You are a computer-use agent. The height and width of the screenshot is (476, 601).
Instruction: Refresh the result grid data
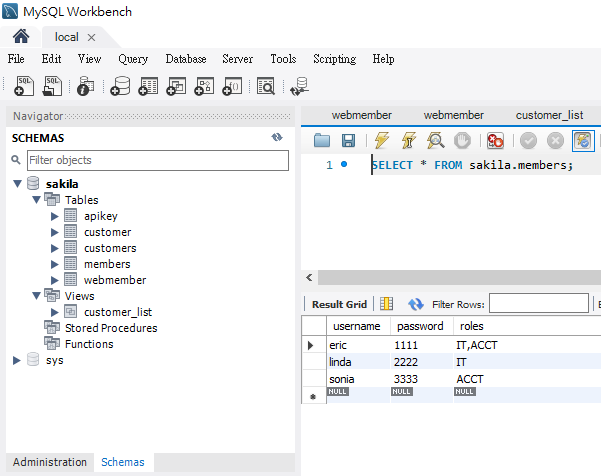coord(416,304)
